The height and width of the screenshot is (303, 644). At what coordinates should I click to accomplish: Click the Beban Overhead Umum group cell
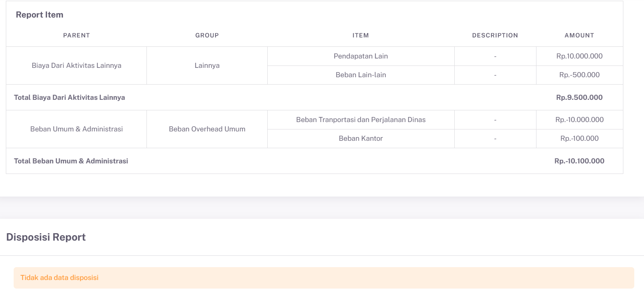click(x=207, y=129)
